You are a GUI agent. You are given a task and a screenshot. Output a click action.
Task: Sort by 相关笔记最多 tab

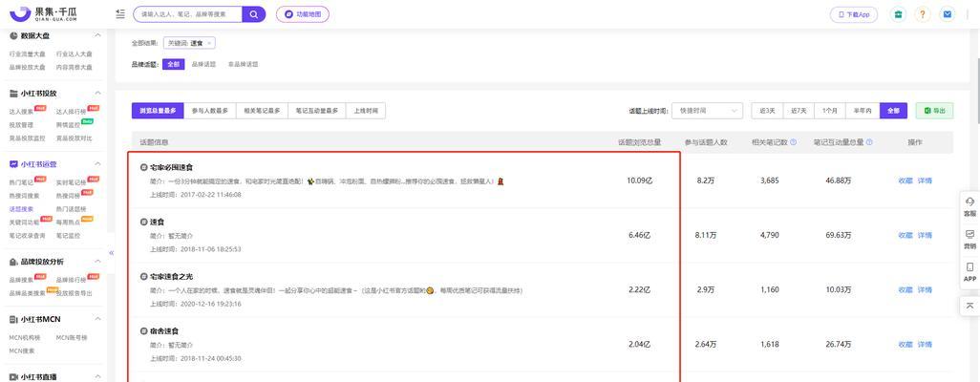pos(262,111)
